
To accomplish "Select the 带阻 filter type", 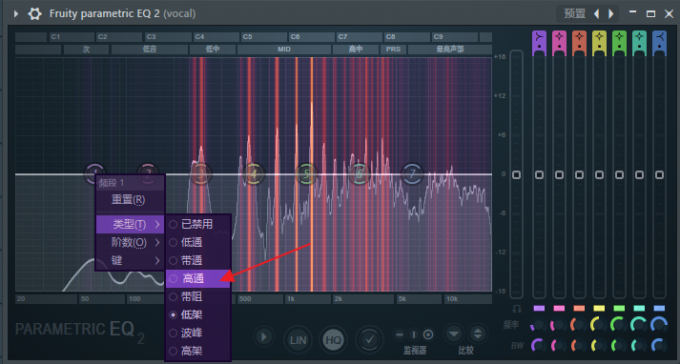I will pyautogui.click(x=198, y=297).
